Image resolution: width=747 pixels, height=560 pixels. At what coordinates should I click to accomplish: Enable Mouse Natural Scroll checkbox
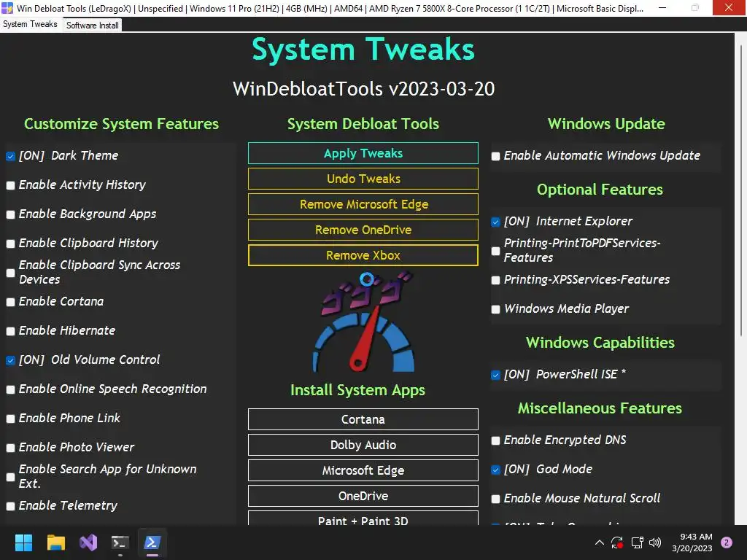[x=495, y=499]
